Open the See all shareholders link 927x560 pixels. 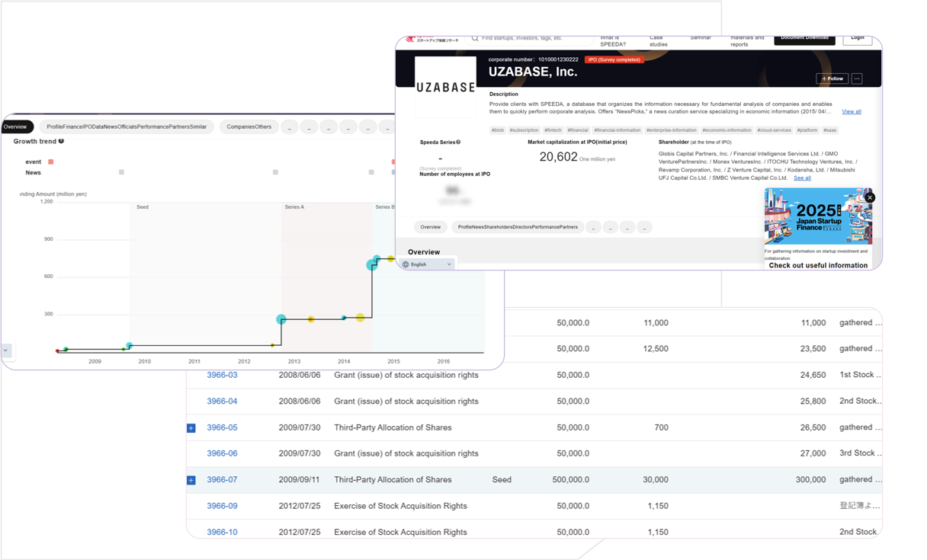[x=802, y=178]
